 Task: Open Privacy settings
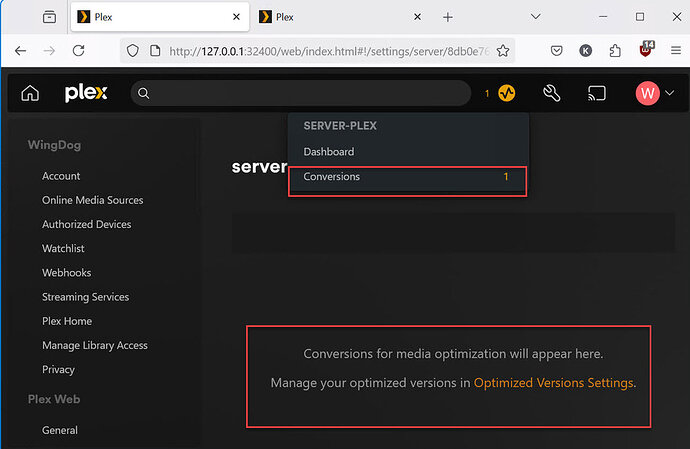tap(58, 370)
